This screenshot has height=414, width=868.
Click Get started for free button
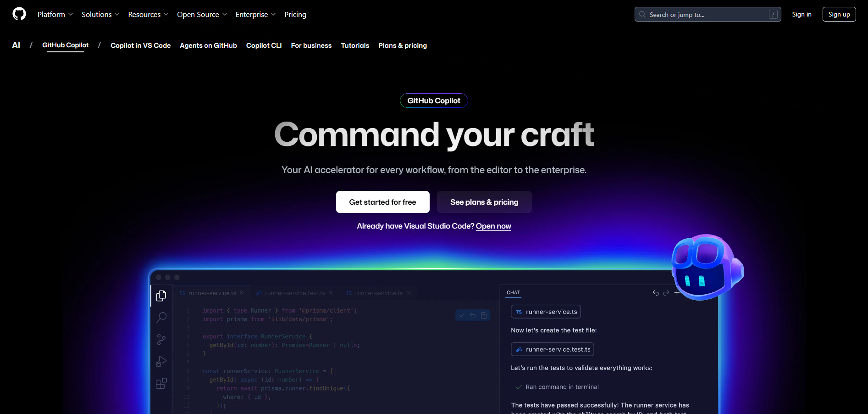pos(383,202)
